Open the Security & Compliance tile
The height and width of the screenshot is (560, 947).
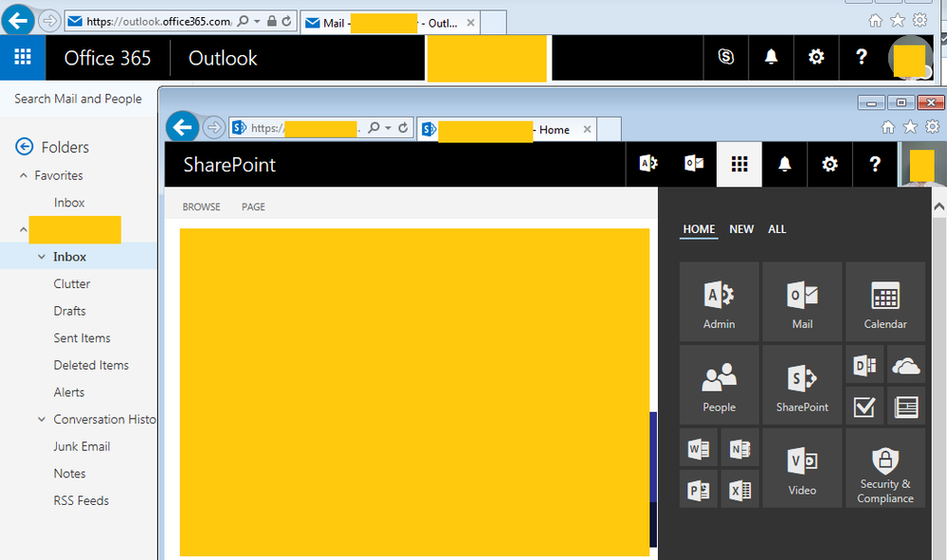[884, 468]
